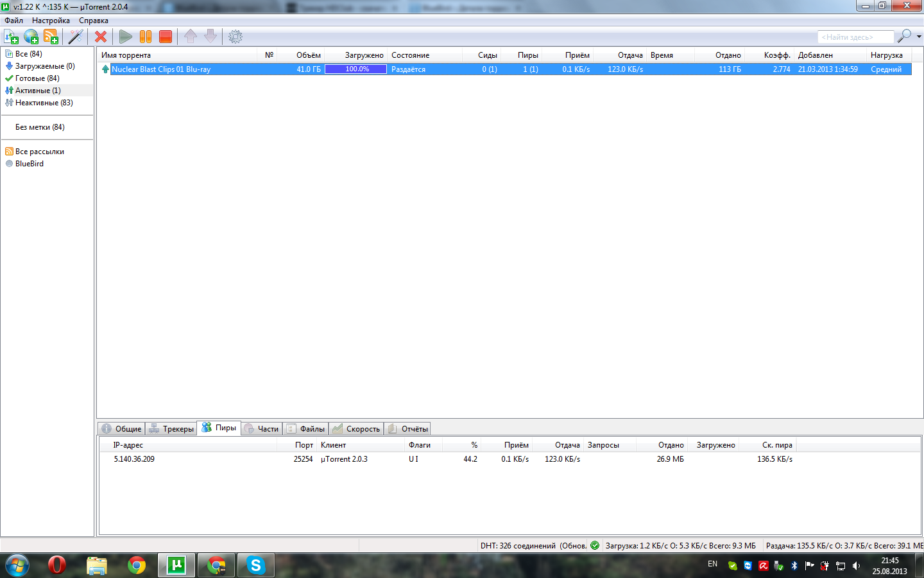Image resolution: width=924 pixels, height=578 pixels.
Task: Select 'Готовые (84)' in the sidebar
Action: (x=37, y=78)
